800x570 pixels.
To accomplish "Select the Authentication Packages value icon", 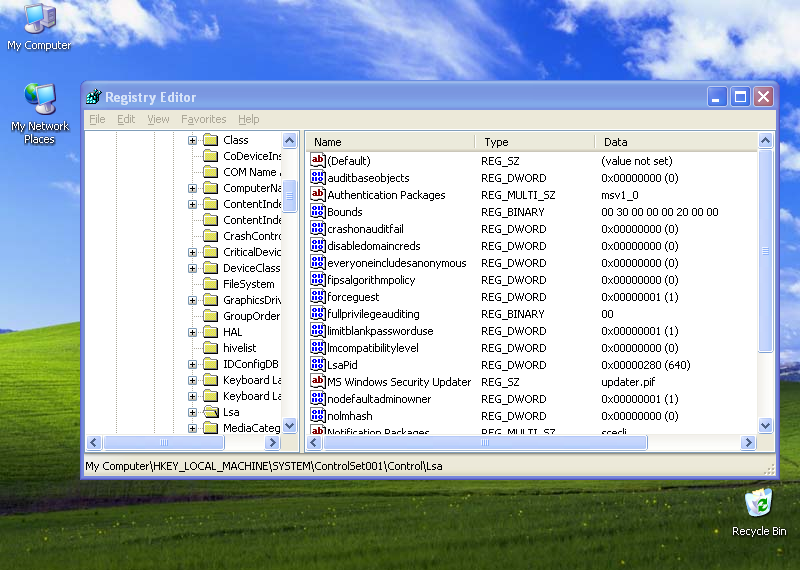I will (x=318, y=195).
